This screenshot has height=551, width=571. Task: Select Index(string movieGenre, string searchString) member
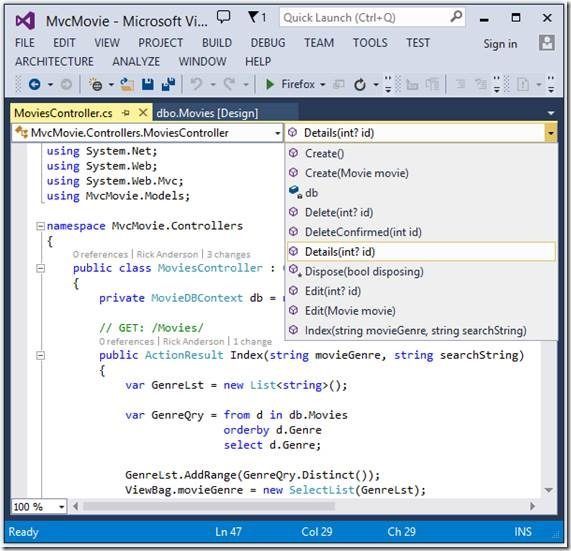pos(421,330)
